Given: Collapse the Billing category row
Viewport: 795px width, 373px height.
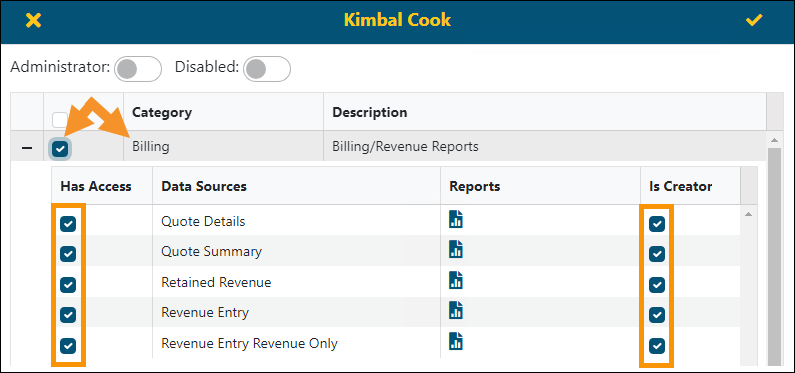Looking at the screenshot, I should click(27, 148).
